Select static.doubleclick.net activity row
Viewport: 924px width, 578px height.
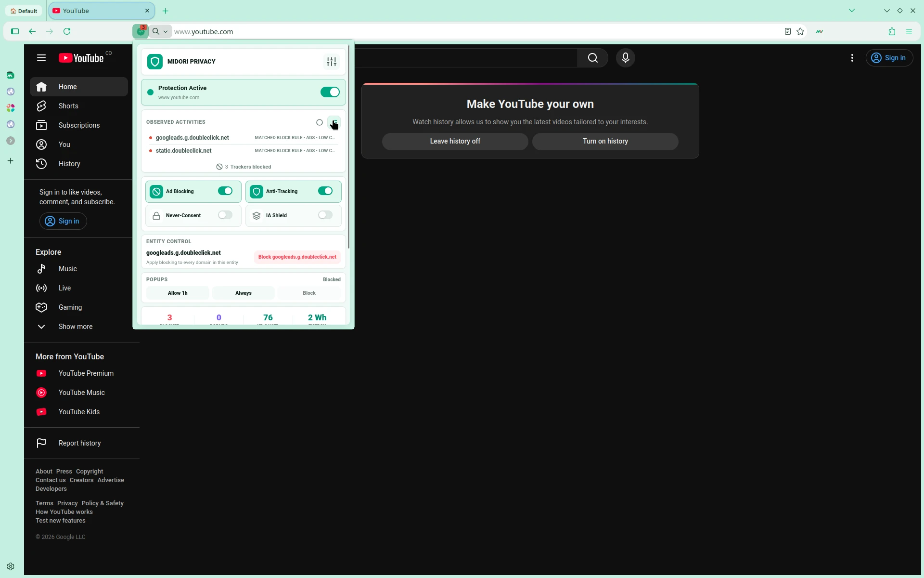(243, 151)
